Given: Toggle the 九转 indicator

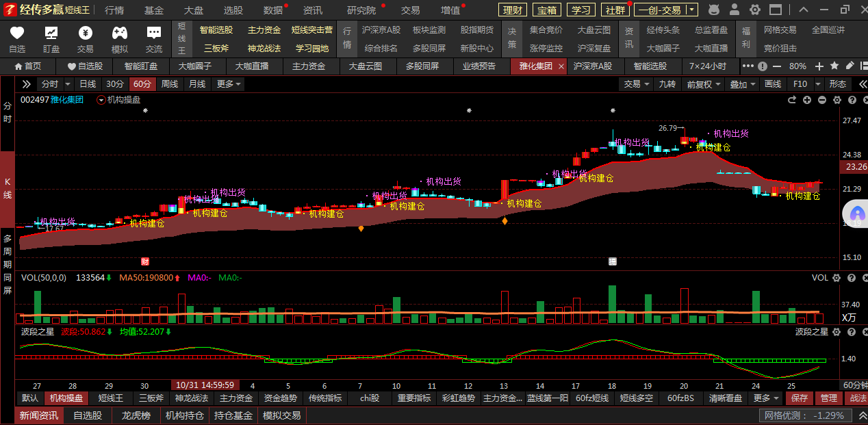Looking at the screenshot, I should tap(667, 84).
